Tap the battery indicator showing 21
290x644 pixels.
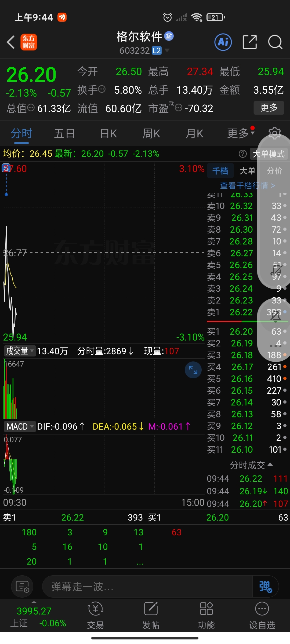click(216, 17)
